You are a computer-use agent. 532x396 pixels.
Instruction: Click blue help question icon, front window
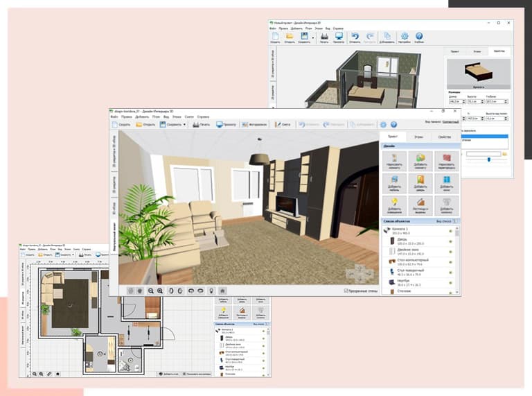click(x=393, y=125)
